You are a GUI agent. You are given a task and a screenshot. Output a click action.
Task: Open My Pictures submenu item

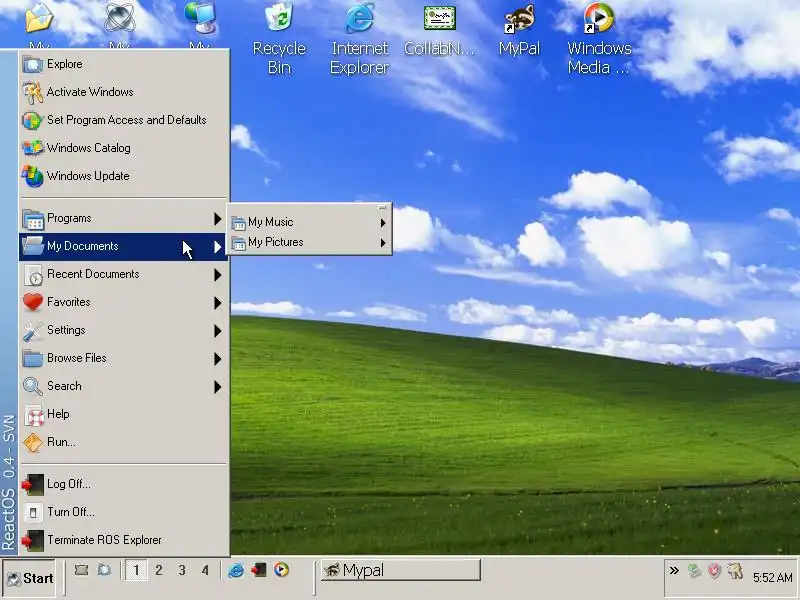309,243
